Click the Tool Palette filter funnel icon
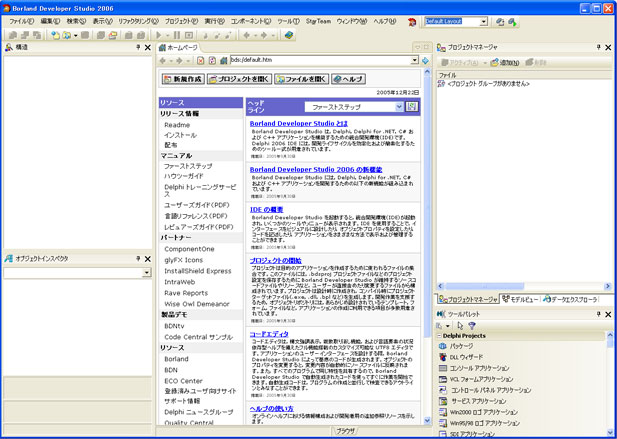Screen dimensions: 617x439 [472, 325]
